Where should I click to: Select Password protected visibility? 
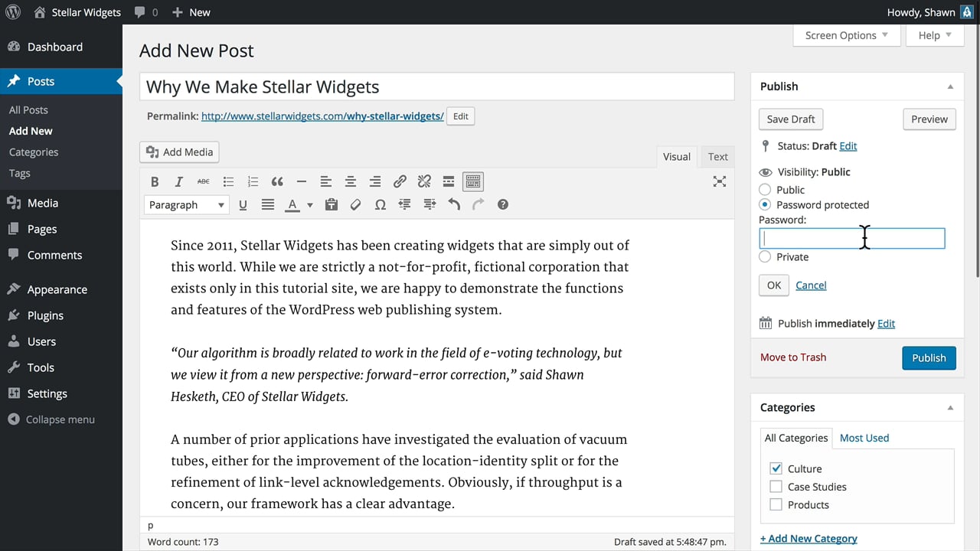click(x=765, y=205)
